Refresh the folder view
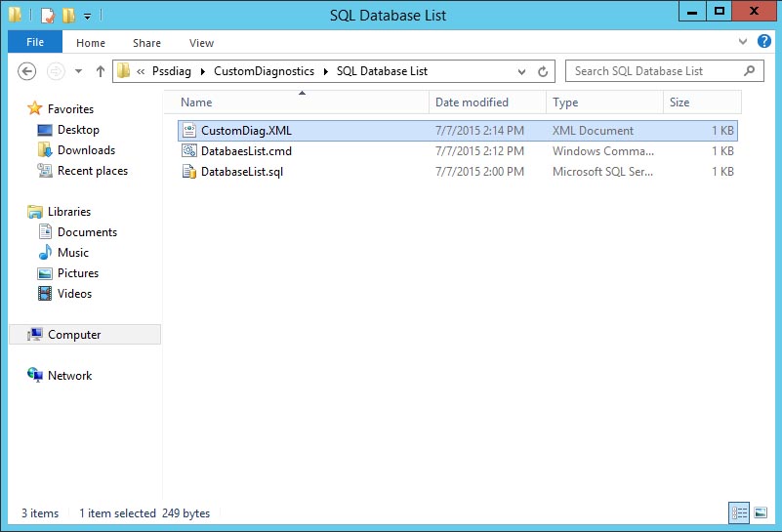The height and width of the screenshot is (532, 782). [543, 72]
